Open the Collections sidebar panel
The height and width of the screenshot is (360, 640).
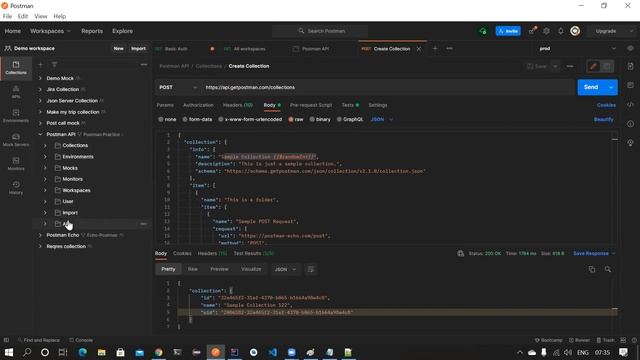click(x=16, y=68)
